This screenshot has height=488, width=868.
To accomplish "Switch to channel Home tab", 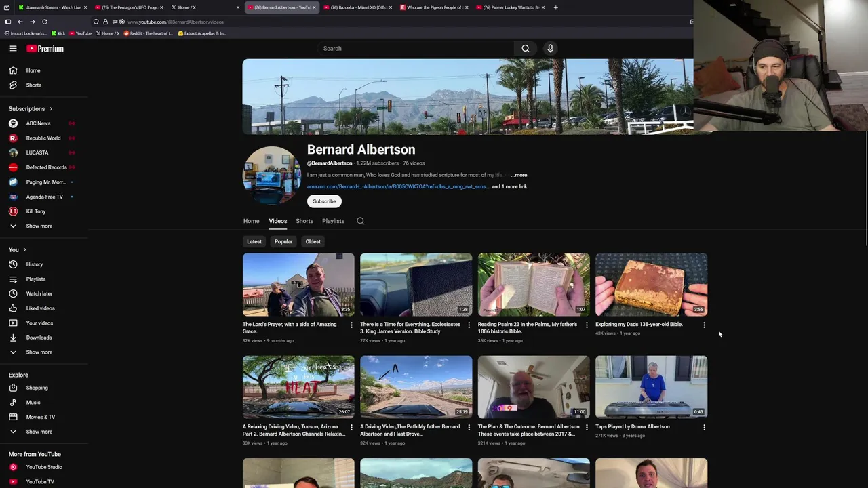I will click(251, 221).
